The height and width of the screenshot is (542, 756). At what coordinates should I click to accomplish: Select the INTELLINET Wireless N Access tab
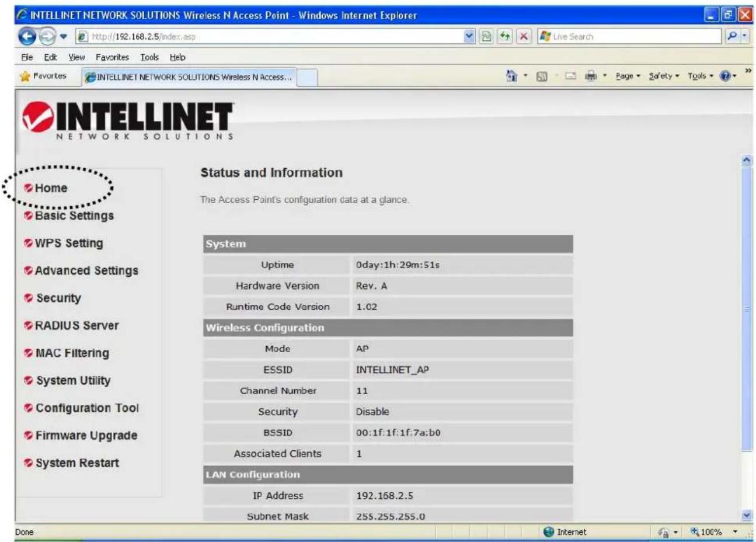[189, 77]
